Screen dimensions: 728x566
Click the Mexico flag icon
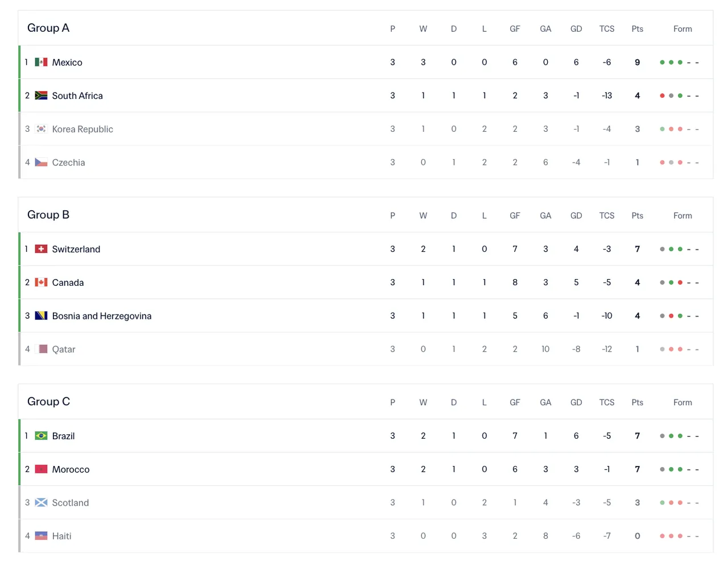point(41,62)
